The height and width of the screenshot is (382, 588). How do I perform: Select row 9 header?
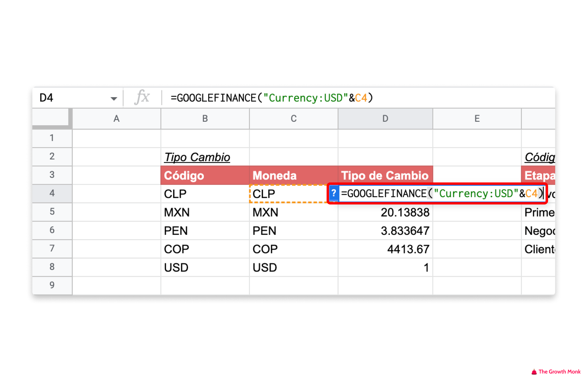[52, 285]
